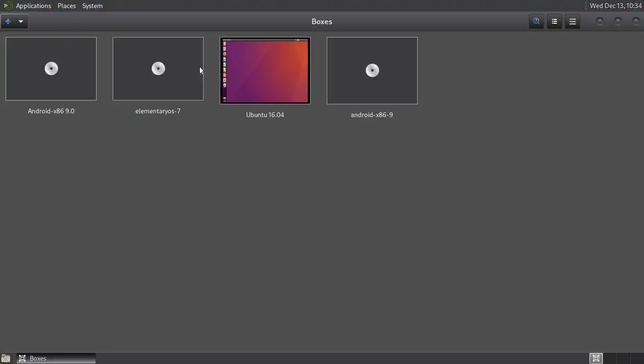
Task: Open the Applications menu
Action: click(33, 6)
